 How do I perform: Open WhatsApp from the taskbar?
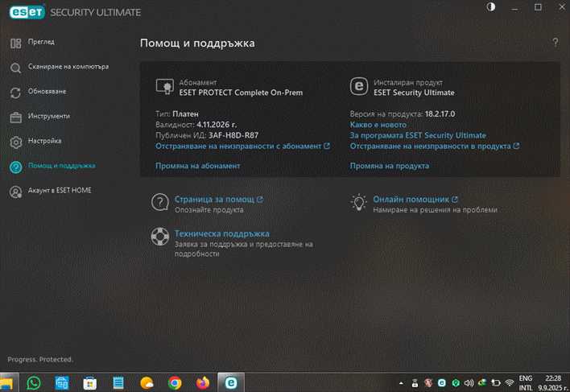point(34,383)
